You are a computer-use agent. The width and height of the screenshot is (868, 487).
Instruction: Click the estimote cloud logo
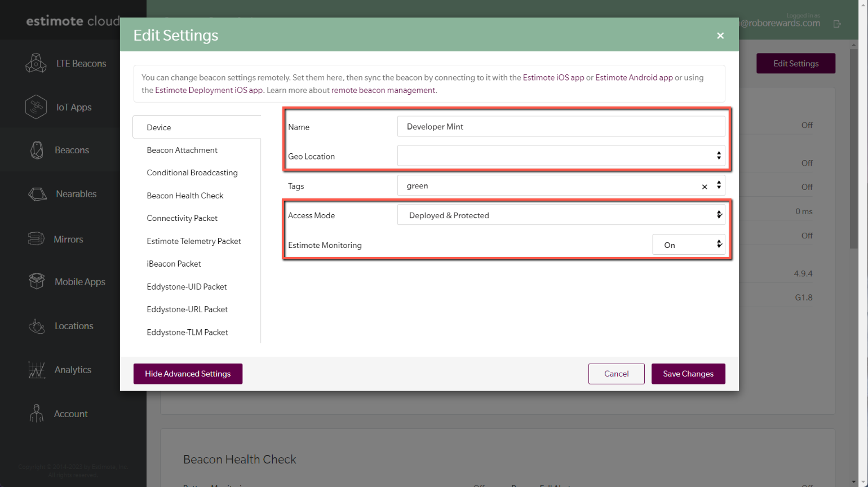click(x=73, y=21)
